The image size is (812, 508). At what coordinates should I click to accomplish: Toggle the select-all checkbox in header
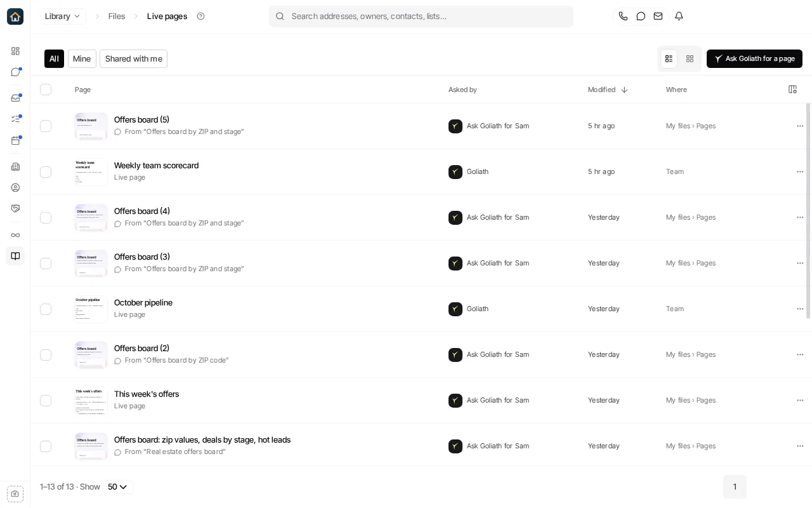click(46, 90)
